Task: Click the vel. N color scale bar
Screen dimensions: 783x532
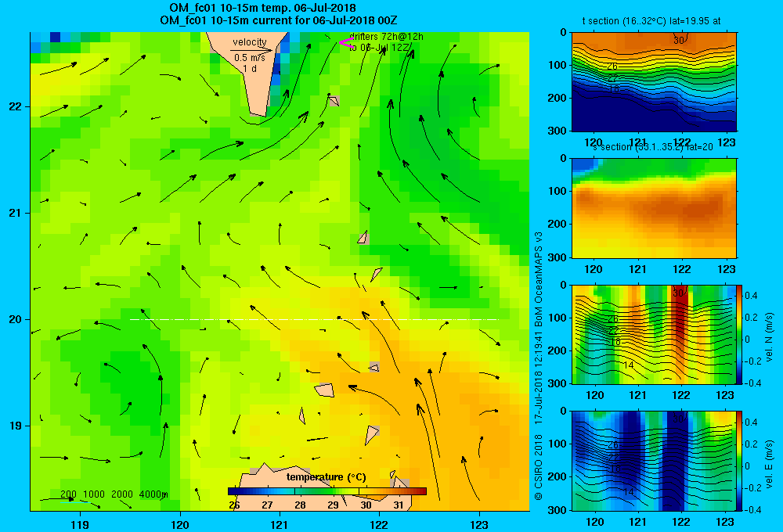Action: pyautogui.click(x=740, y=334)
